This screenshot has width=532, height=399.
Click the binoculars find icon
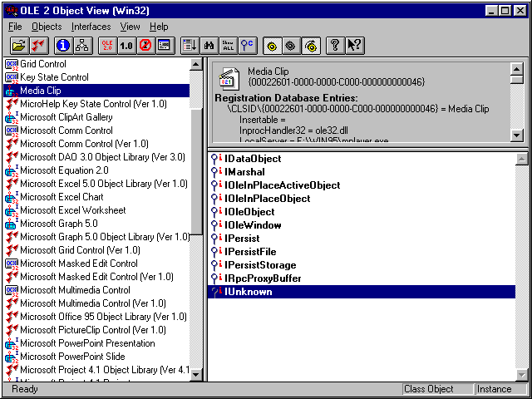[x=209, y=45]
